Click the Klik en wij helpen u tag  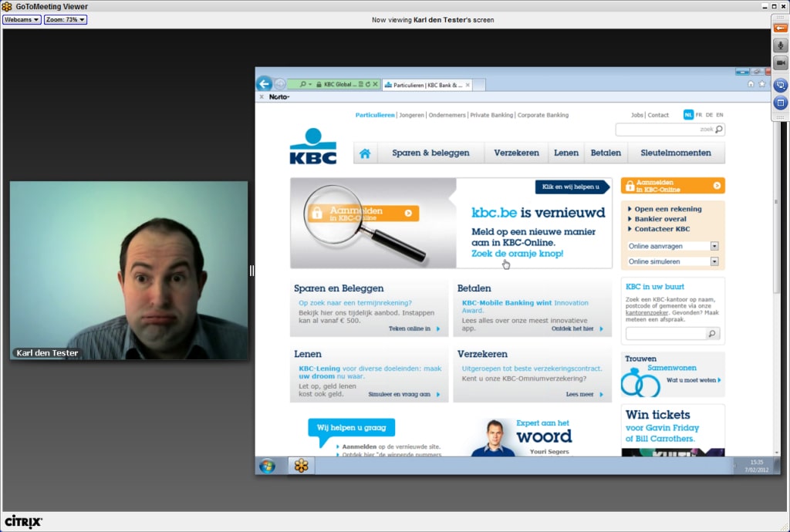(572, 187)
